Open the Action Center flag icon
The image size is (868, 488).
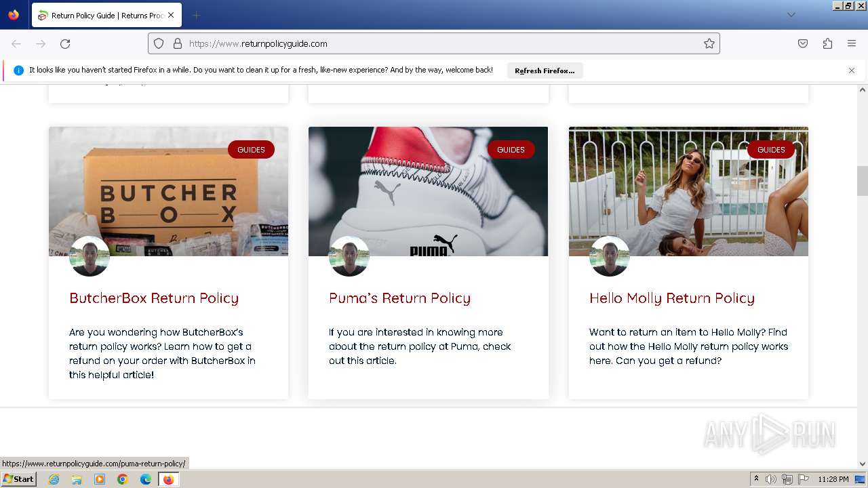804,479
